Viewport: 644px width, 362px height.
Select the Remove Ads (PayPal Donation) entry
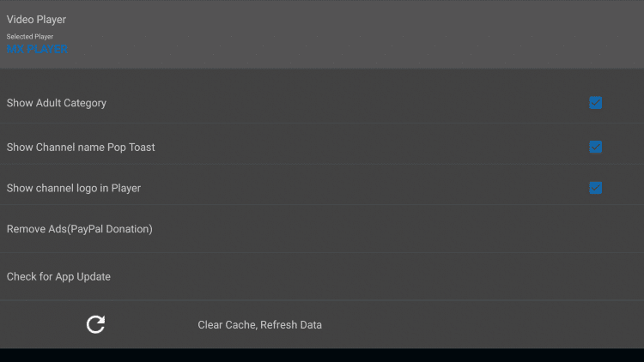(x=322, y=229)
